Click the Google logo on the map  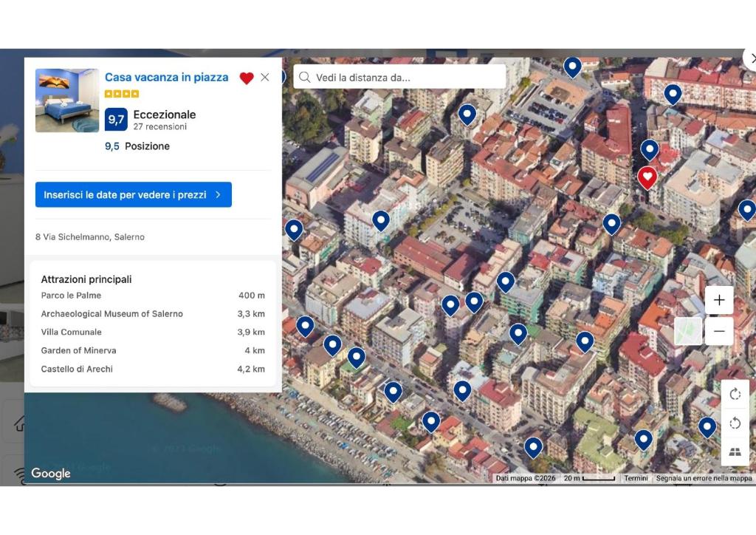pyautogui.click(x=51, y=473)
